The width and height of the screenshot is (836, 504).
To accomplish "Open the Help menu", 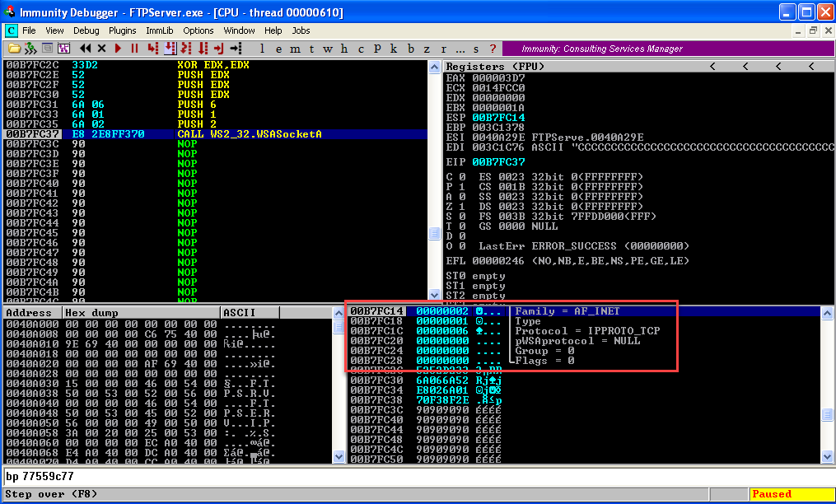I will click(x=273, y=30).
